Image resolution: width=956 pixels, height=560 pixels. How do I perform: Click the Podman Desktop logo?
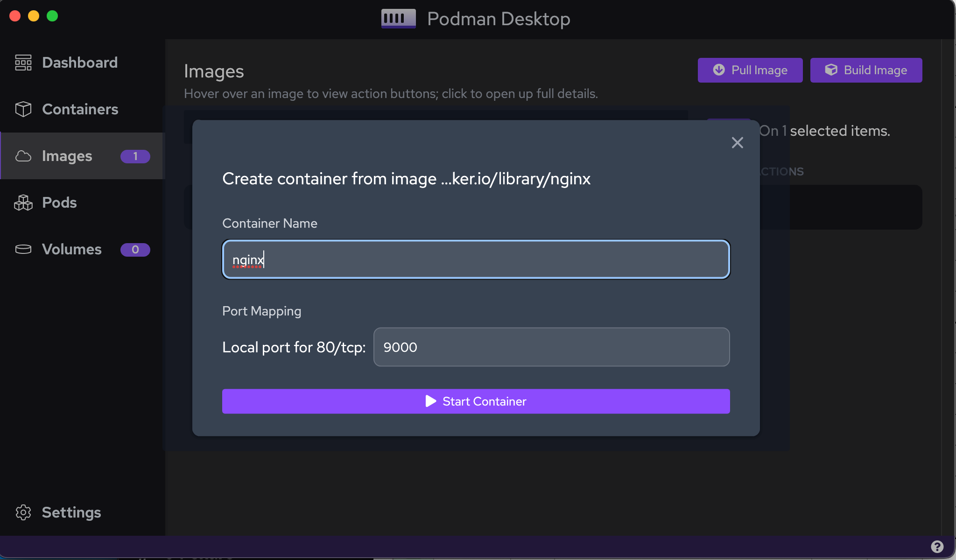point(398,18)
